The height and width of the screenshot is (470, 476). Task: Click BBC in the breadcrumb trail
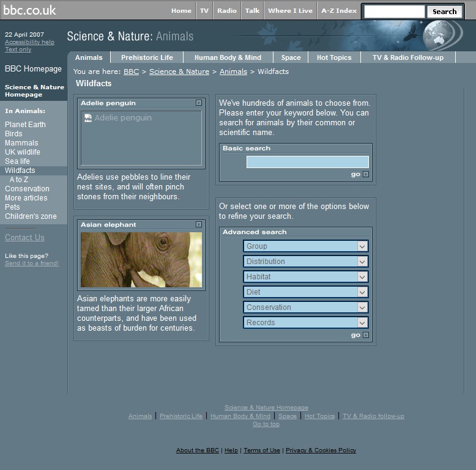[x=131, y=72]
